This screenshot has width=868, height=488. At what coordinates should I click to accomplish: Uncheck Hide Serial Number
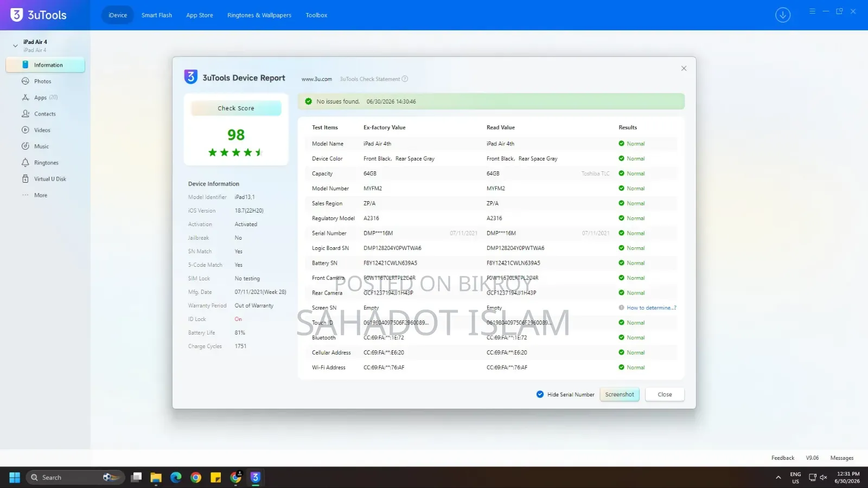[x=540, y=394]
